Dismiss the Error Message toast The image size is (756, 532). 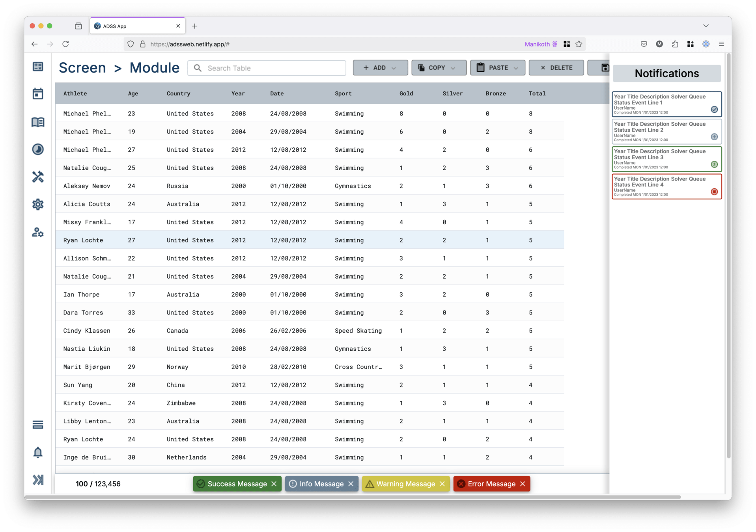(x=523, y=484)
